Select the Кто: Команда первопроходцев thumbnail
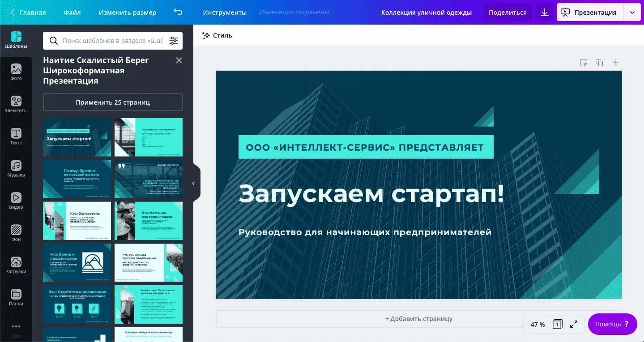 click(x=149, y=221)
